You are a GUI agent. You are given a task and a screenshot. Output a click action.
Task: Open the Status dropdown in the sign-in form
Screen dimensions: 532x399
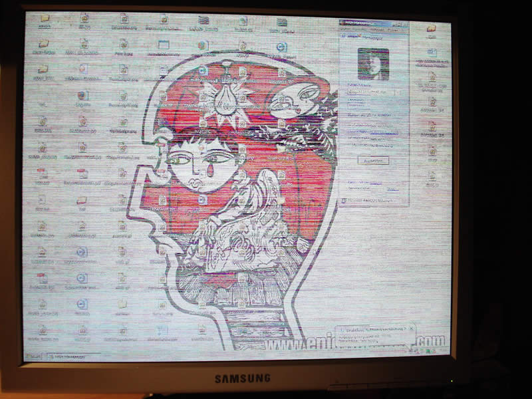[372, 114]
